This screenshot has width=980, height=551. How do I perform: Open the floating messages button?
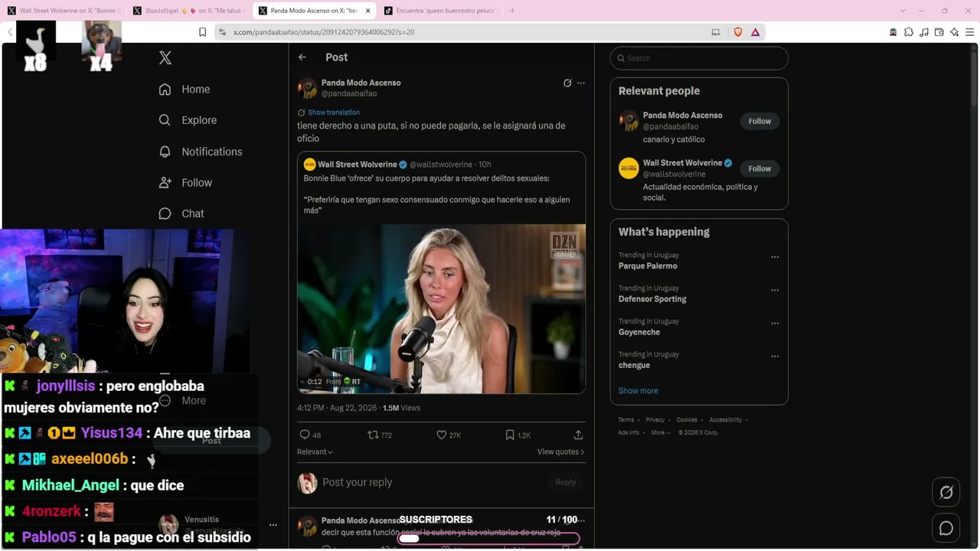pyautogui.click(x=946, y=528)
